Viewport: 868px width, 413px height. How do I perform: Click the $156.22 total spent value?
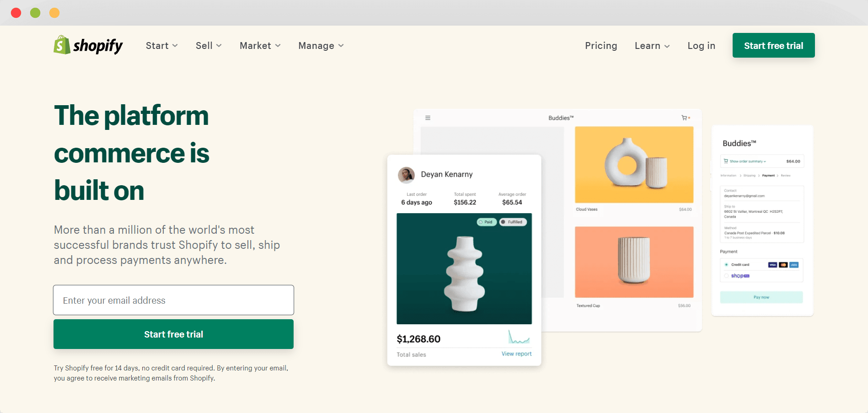[465, 202]
